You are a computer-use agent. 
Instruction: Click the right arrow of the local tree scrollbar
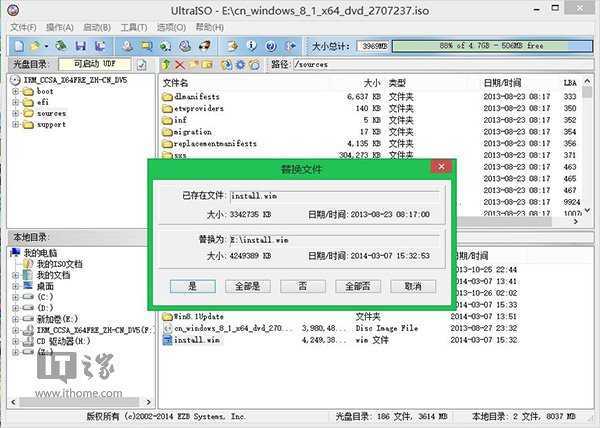(148, 402)
